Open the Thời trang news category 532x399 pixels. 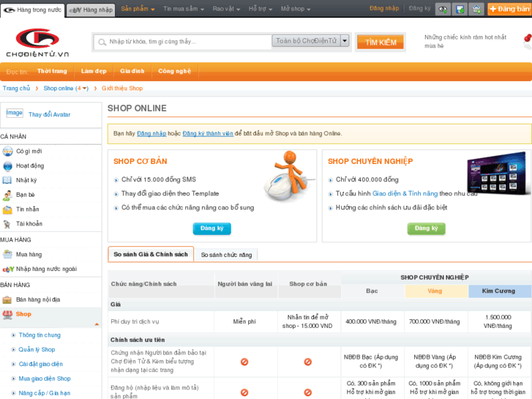tap(52, 71)
